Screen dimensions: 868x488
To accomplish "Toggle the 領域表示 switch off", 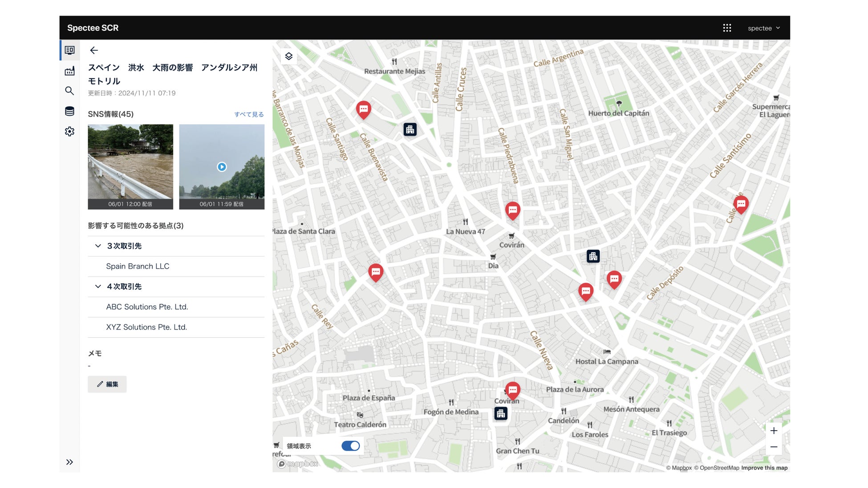I will (x=351, y=446).
